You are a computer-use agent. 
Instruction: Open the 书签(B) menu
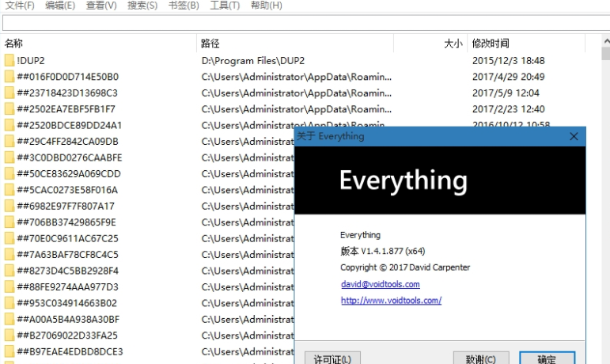point(184,6)
